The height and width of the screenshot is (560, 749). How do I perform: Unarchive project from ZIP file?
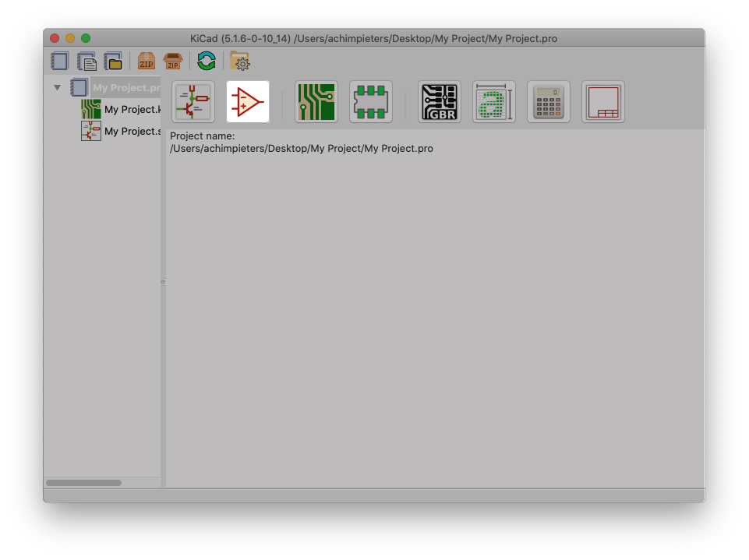173,62
